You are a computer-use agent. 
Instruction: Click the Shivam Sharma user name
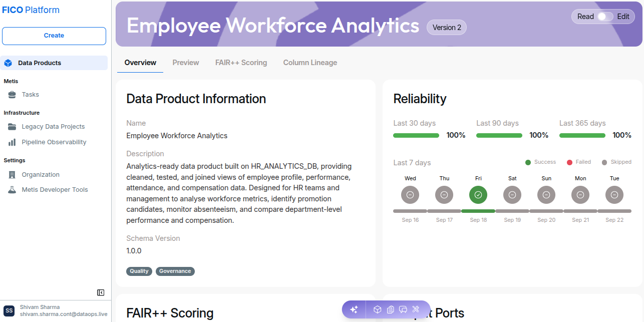coord(40,307)
